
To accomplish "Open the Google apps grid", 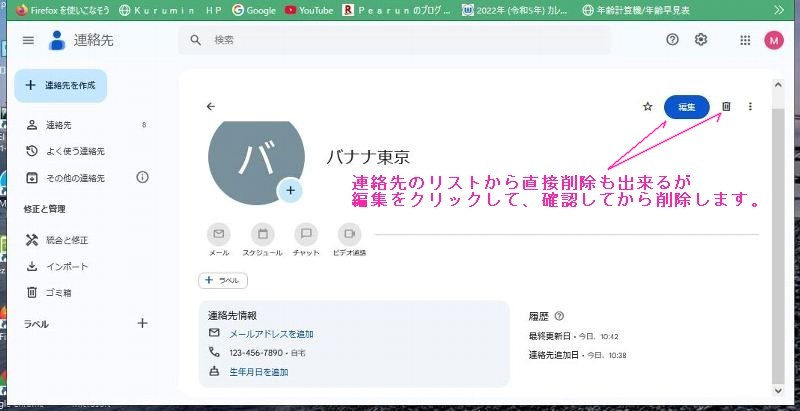I will (x=745, y=40).
